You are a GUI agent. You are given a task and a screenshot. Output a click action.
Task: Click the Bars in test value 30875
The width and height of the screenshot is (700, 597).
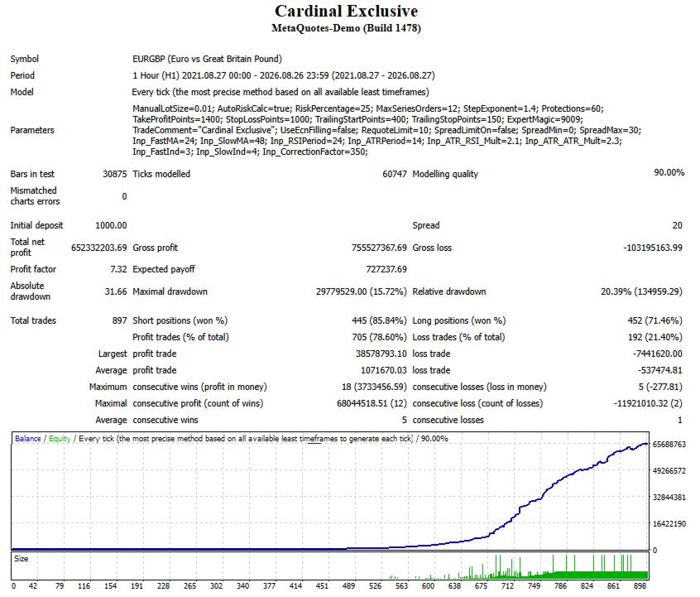[x=115, y=174]
